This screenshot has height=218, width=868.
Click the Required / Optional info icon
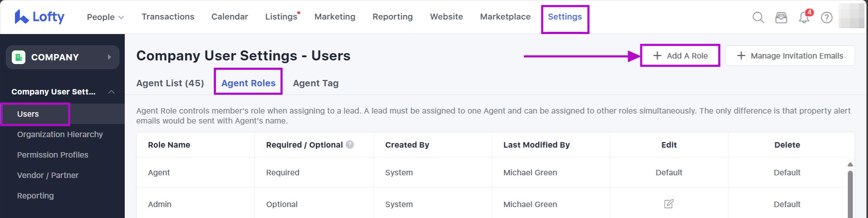(x=350, y=144)
